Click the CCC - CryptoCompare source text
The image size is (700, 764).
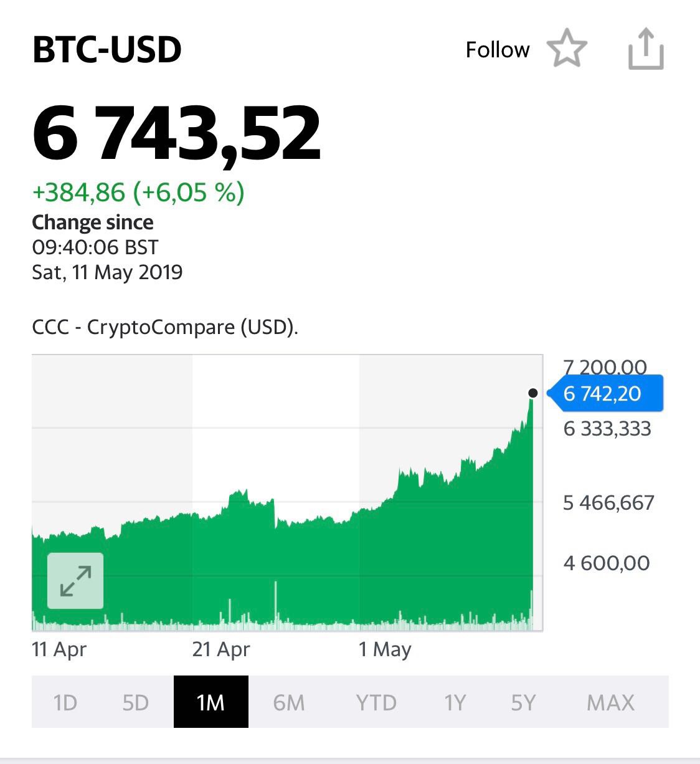pos(165,327)
